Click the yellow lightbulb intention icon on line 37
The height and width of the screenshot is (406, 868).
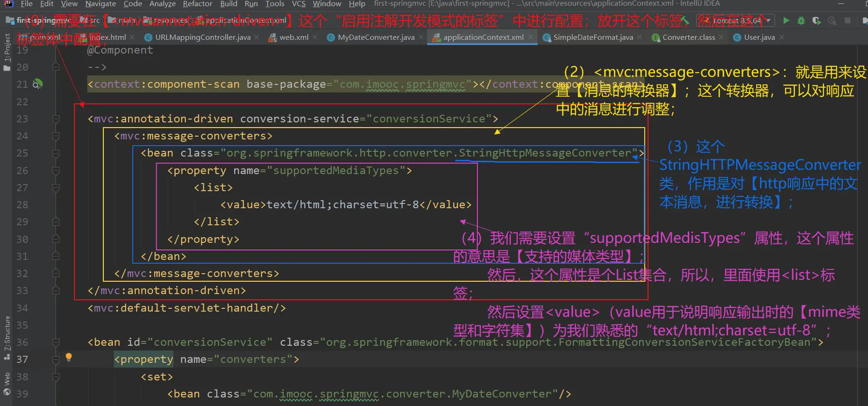(69, 357)
